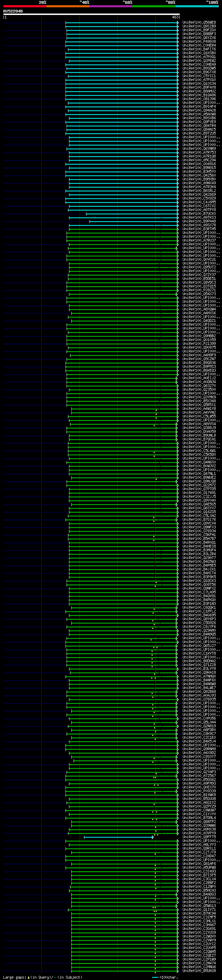Click the green ~80% identity legend bar
This screenshot has height=980, width=222.
coord(154,6)
